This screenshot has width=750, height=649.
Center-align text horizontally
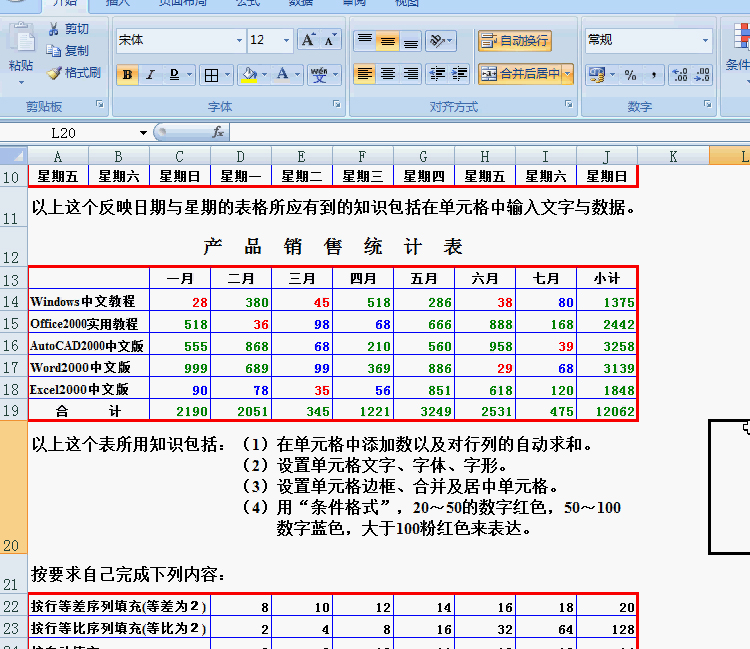387,74
